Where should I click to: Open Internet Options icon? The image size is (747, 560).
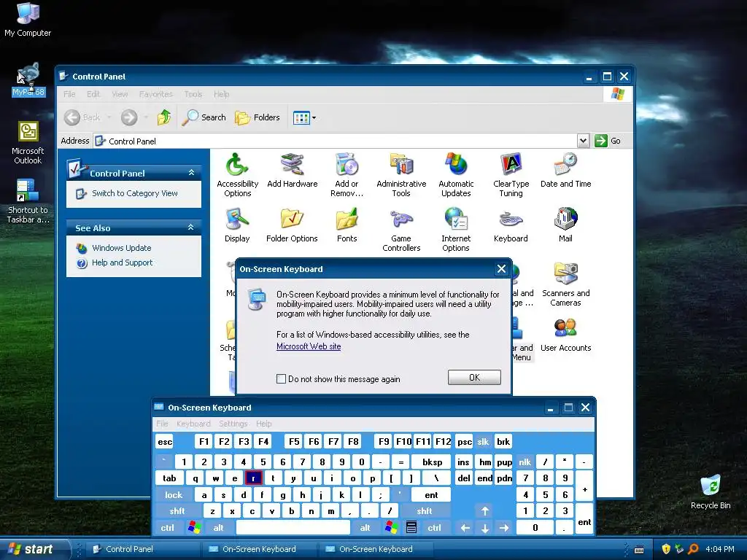point(456,230)
